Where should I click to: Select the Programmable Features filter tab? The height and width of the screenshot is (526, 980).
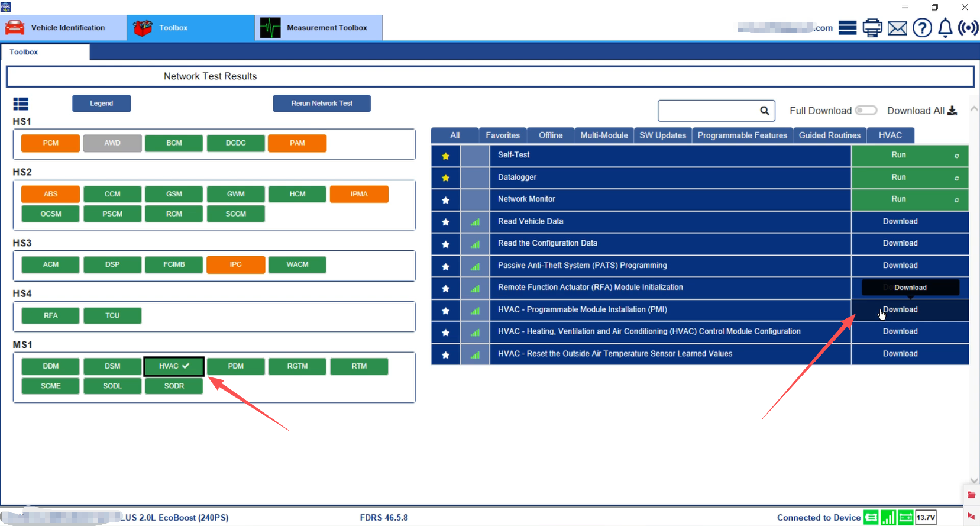pyautogui.click(x=742, y=135)
